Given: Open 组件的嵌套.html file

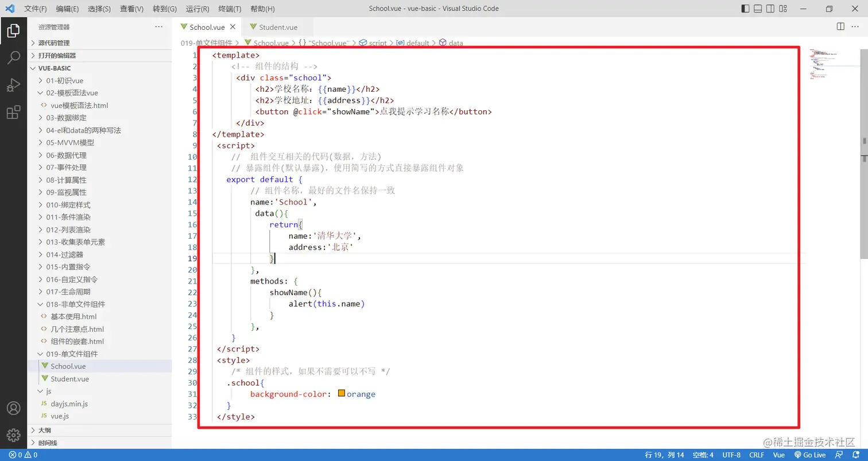Looking at the screenshot, I should point(77,342).
